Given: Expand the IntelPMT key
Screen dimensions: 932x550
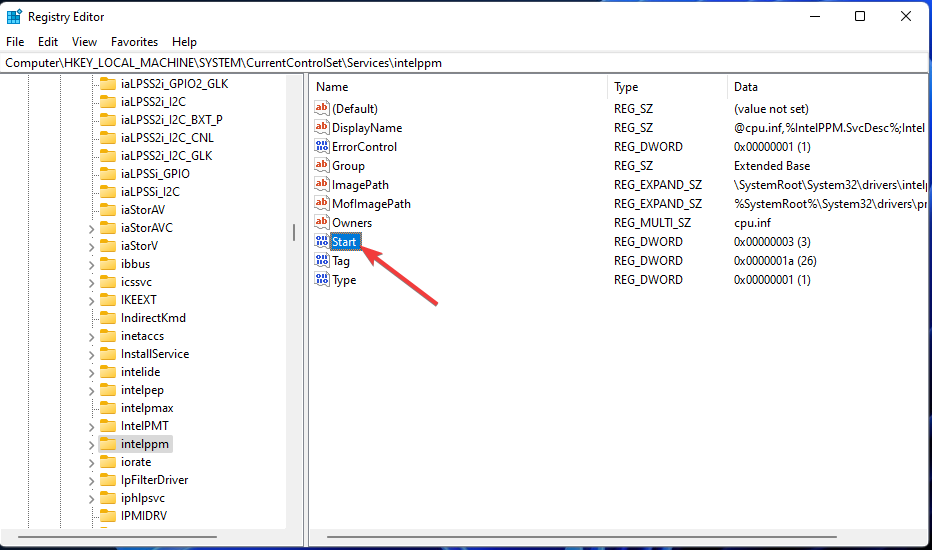Looking at the screenshot, I should [x=92, y=427].
